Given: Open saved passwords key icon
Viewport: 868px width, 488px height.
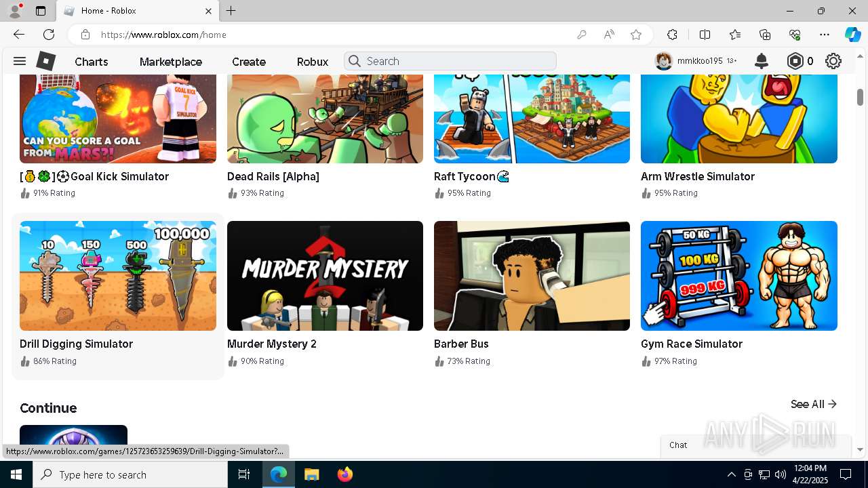Looking at the screenshot, I should tap(581, 35).
